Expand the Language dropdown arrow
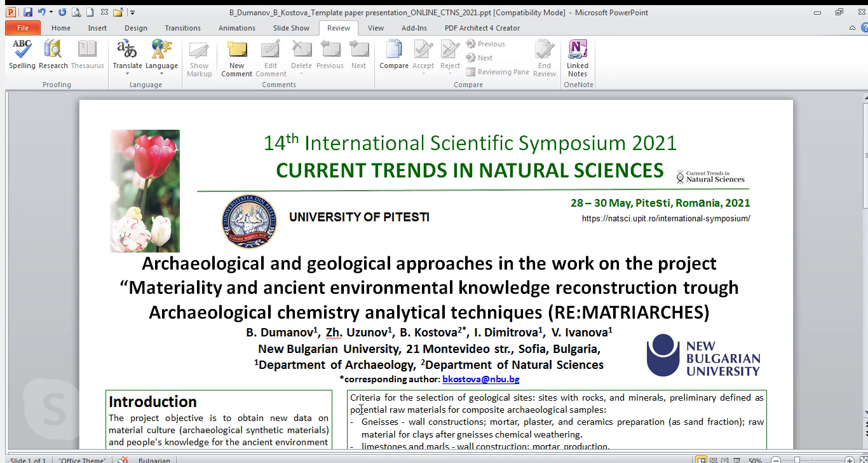The height and width of the screenshot is (463, 868). (161, 74)
